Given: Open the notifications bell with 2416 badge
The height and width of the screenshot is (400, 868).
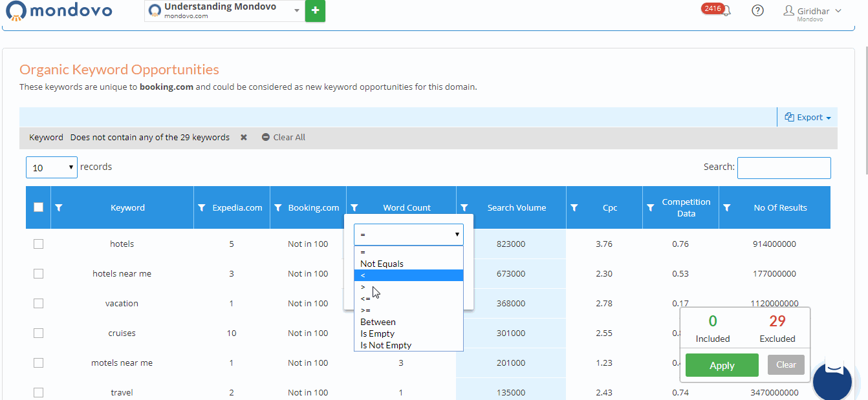Looking at the screenshot, I should (726, 11).
